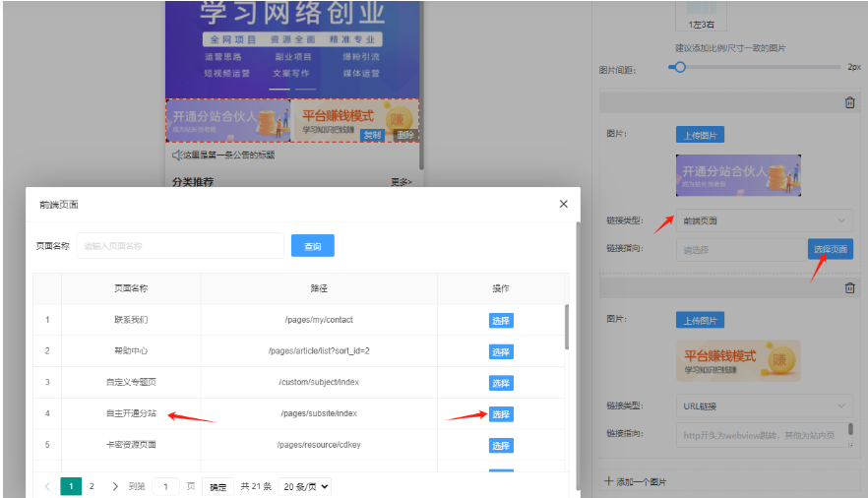Click the 页面名称 column header
Screen dimensions: 868x498
(131, 288)
